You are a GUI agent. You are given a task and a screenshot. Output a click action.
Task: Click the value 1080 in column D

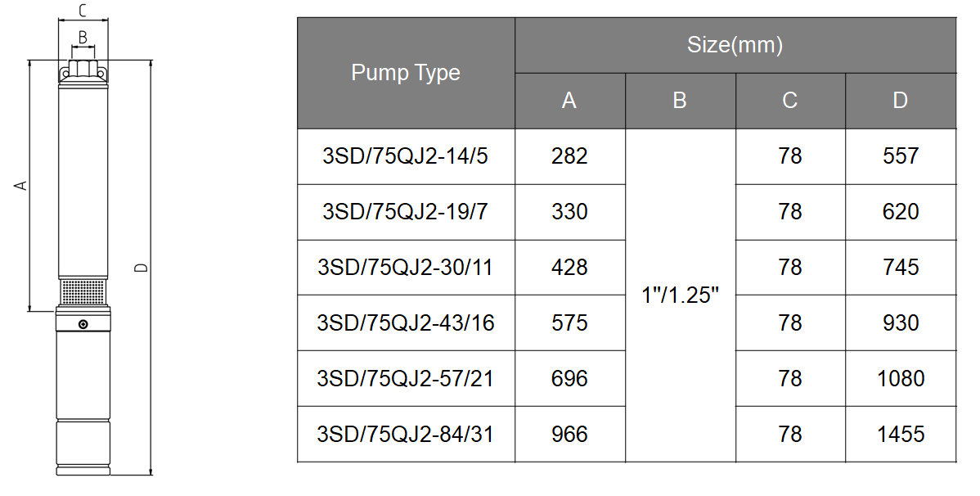[901, 379]
